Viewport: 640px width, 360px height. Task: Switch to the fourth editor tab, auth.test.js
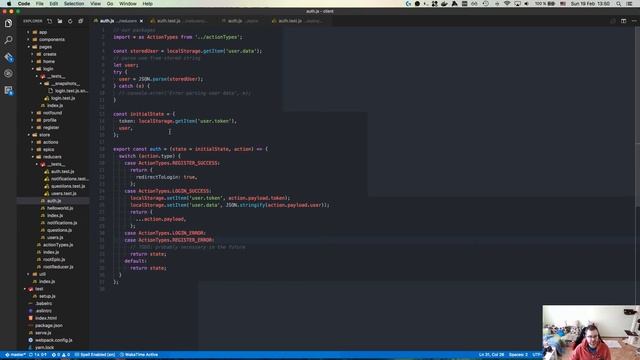pos(300,21)
